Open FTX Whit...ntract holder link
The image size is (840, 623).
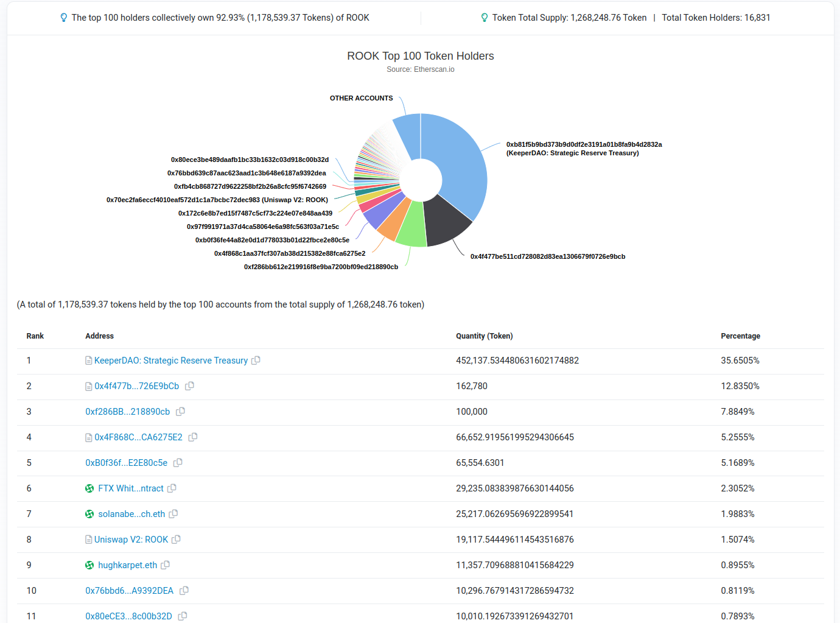point(131,488)
